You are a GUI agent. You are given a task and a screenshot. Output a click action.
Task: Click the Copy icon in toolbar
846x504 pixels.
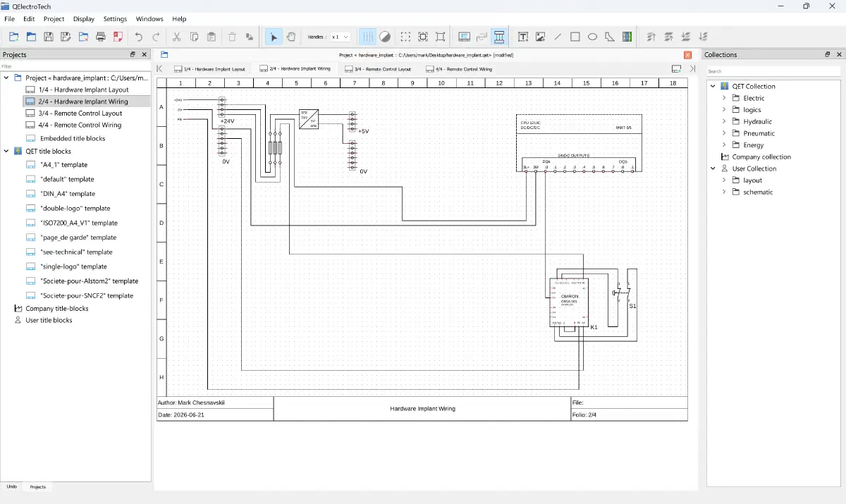[x=194, y=37]
